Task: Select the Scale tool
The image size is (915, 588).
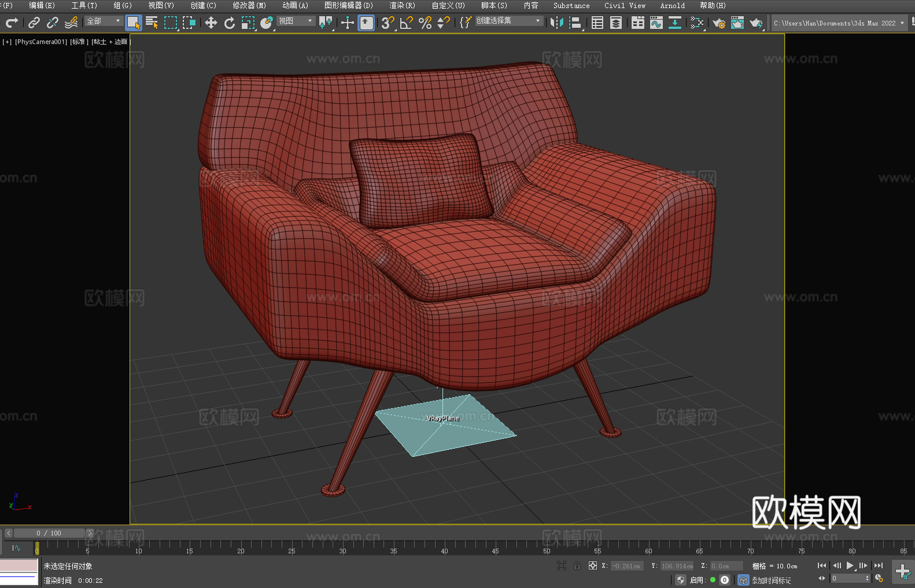Action: coord(248,23)
